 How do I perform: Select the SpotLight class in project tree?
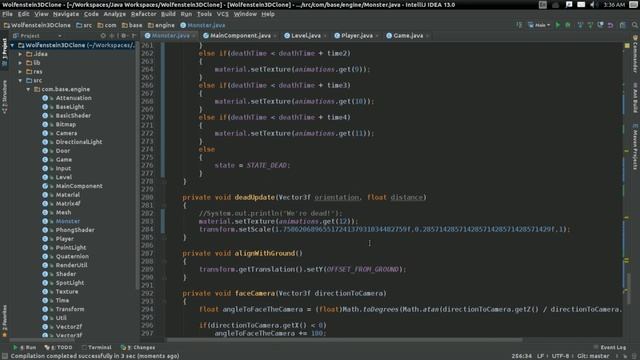tap(70, 283)
